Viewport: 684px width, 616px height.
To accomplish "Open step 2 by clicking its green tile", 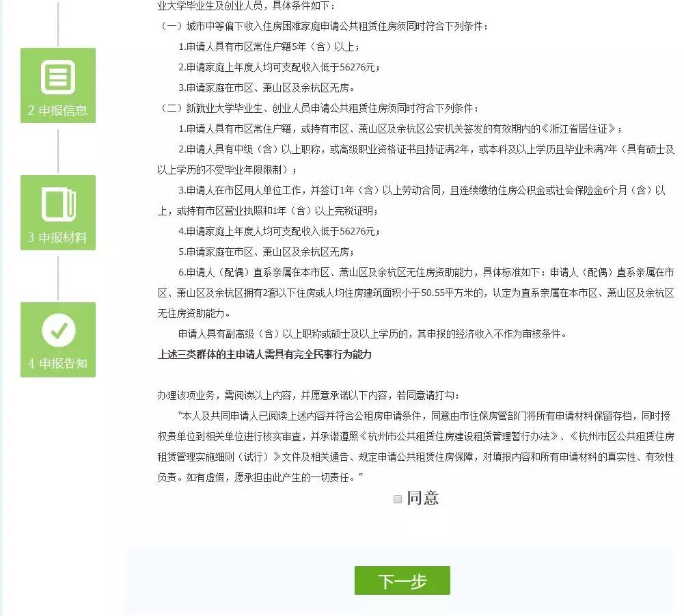I will (x=58, y=85).
